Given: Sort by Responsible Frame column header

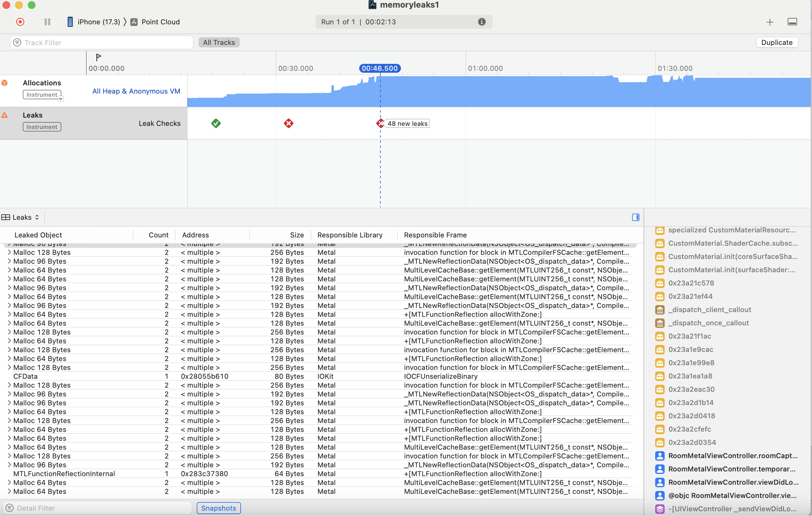Looking at the screenshot, I should point(435,235).
